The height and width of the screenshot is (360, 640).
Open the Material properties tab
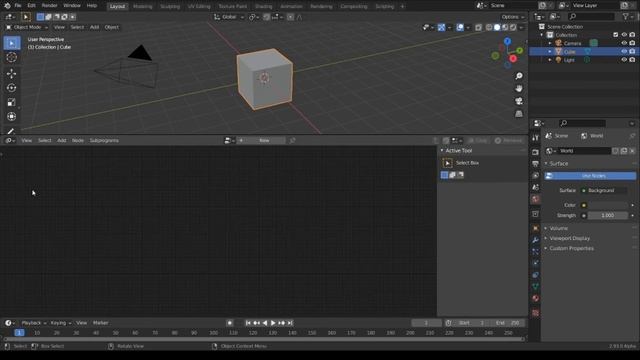coord(536,298)
